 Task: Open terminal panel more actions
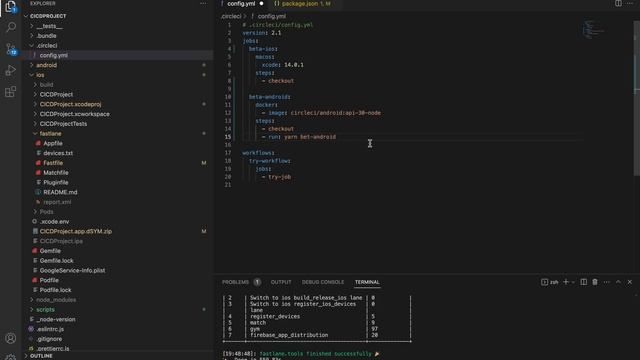[x=607, y=282]
